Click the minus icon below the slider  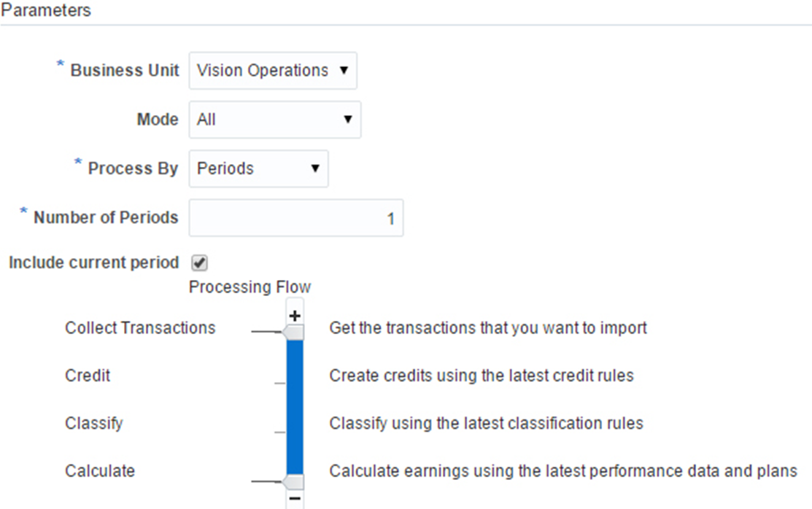coord(295,499)
